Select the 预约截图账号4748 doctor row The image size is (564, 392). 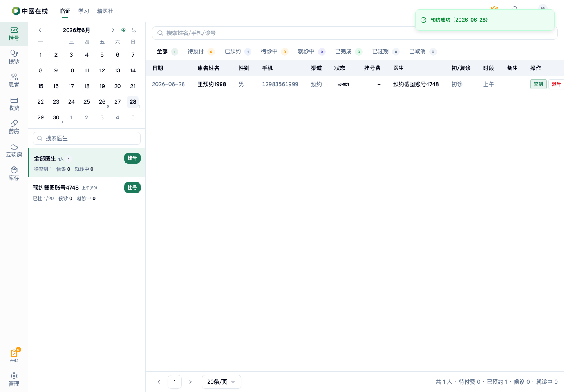point(87,193)
